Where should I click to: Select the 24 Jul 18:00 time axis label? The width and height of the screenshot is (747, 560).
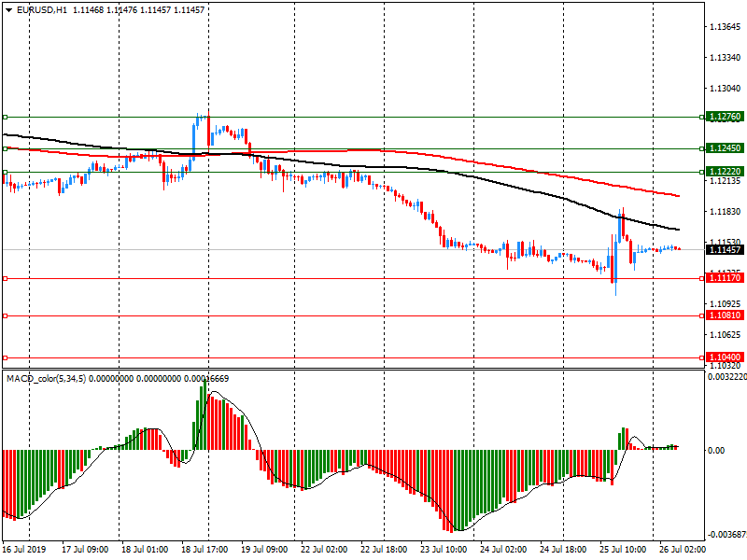click(x=563, y=550)
